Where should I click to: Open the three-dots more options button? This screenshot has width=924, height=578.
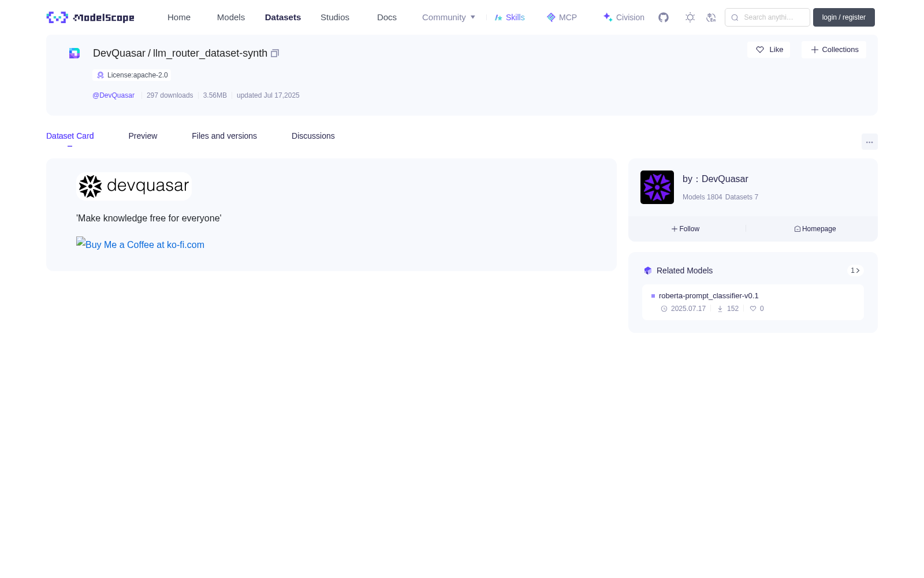click(x=869, y=142)
